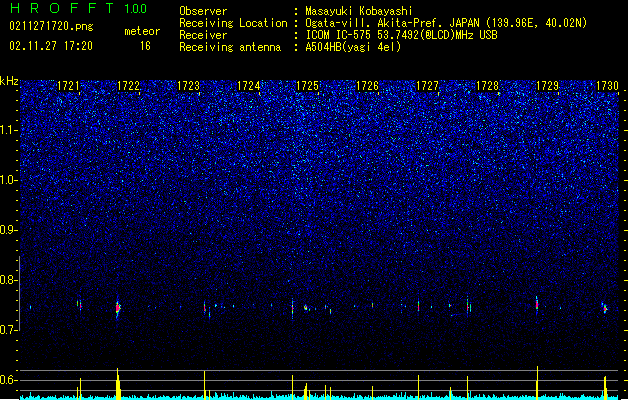The image size is (629, 400).
Task: Click receiver value ICOM IC-575 53.7492 MHz
Action: [x=402, y=35]
